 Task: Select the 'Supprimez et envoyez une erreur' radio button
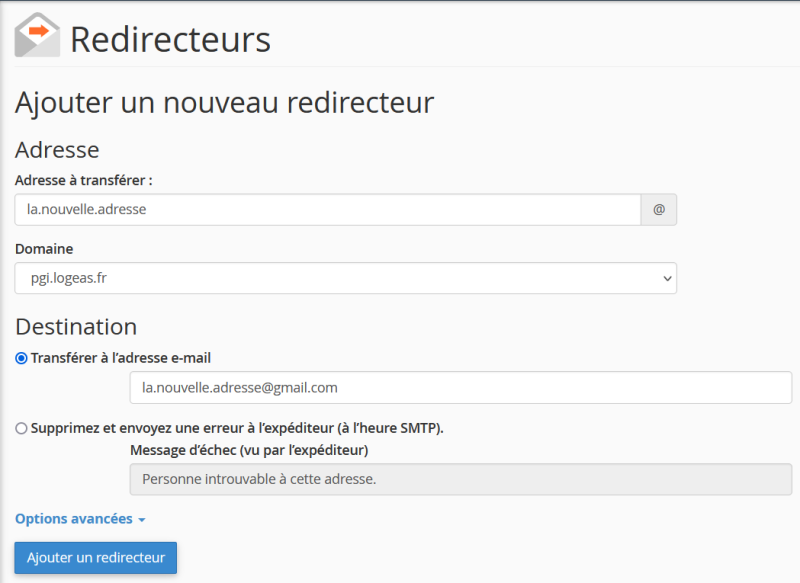(x=22, y=428)
